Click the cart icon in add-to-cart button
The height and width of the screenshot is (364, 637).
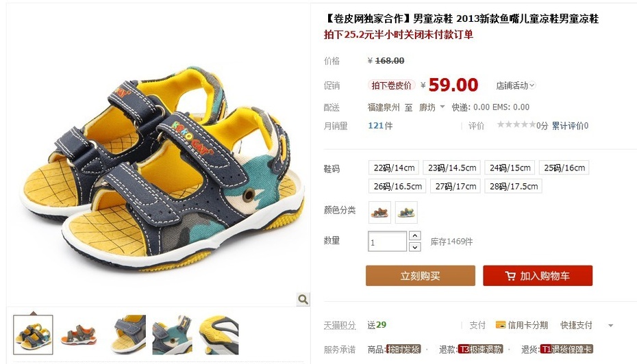click(510, 276)
